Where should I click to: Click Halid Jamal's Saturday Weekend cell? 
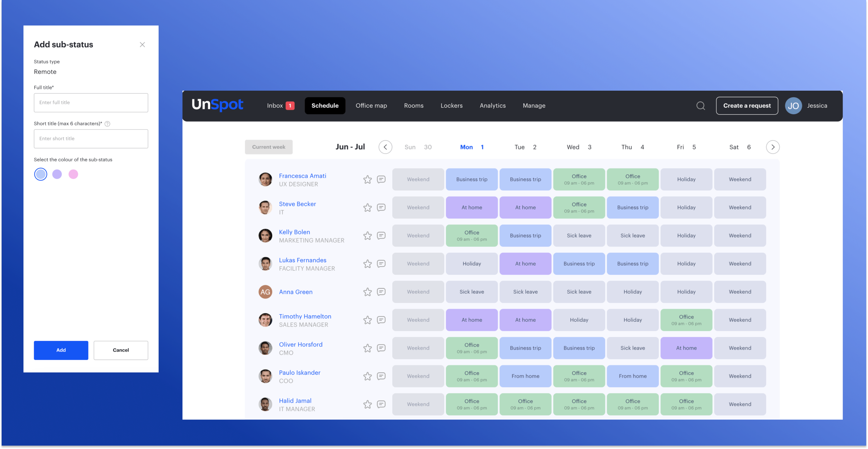click(740, 404)
